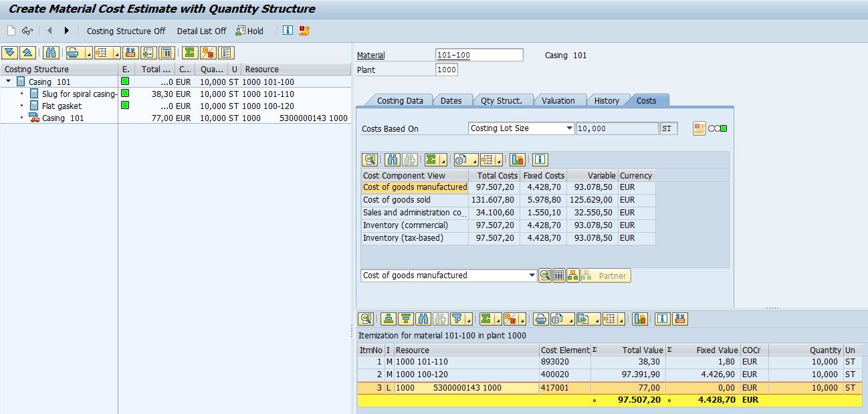The image size is (868, 414).
Task: Open the message log icon in top toolbar
Action: point(304,31)
